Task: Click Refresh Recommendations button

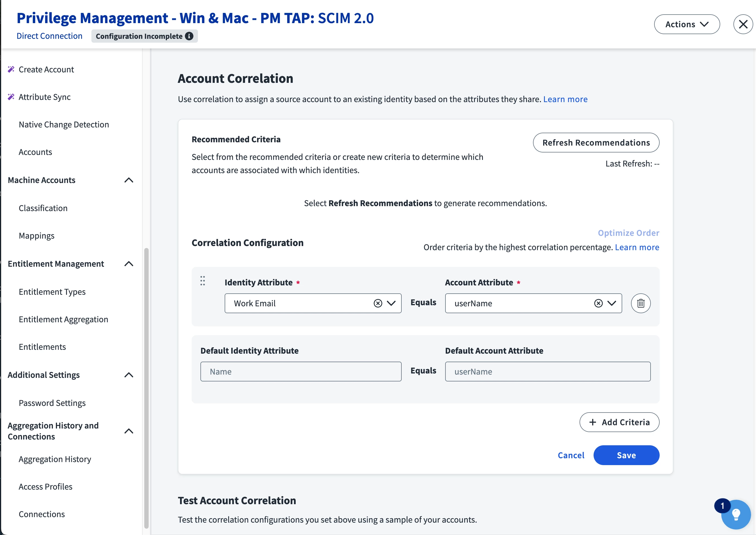Action: pyautogui.click(x=596, y=142)
